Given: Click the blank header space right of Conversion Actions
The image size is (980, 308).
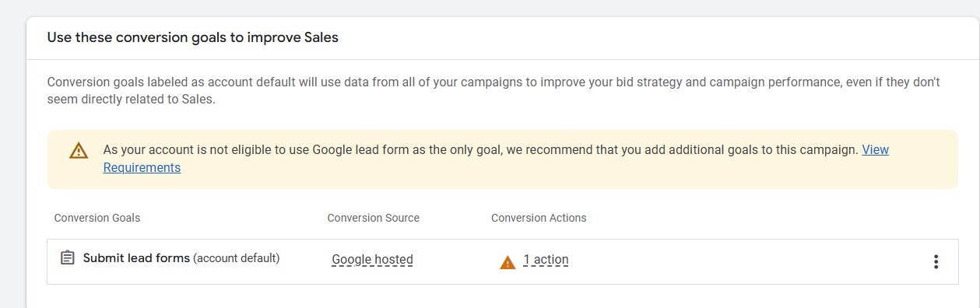Looking at the screenshot, I should (771, 218).
